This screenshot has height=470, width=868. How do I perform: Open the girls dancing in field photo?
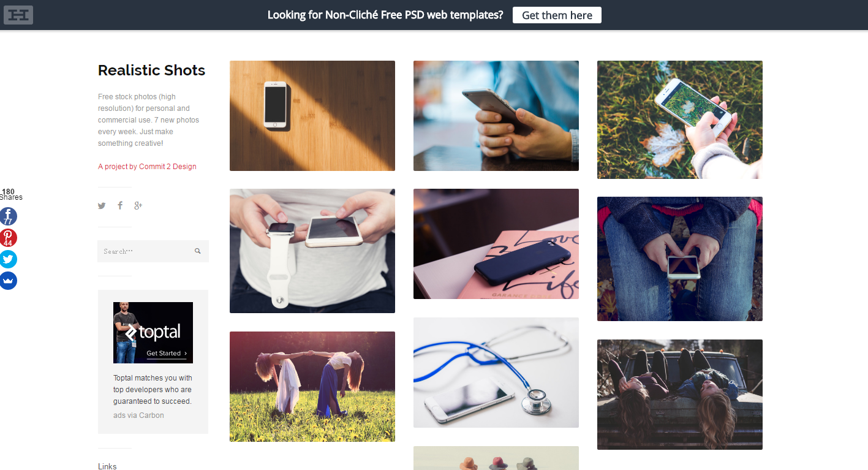(x=312, y=387)
